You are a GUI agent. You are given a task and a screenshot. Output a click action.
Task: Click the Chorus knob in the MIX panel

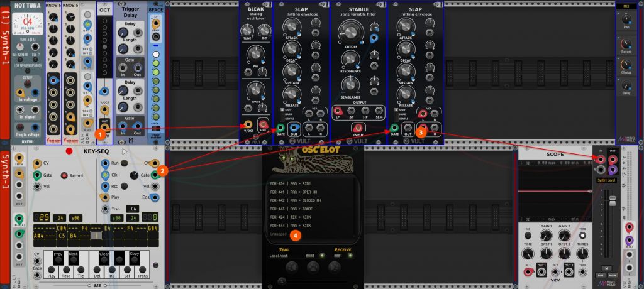[x=626, y=64]
